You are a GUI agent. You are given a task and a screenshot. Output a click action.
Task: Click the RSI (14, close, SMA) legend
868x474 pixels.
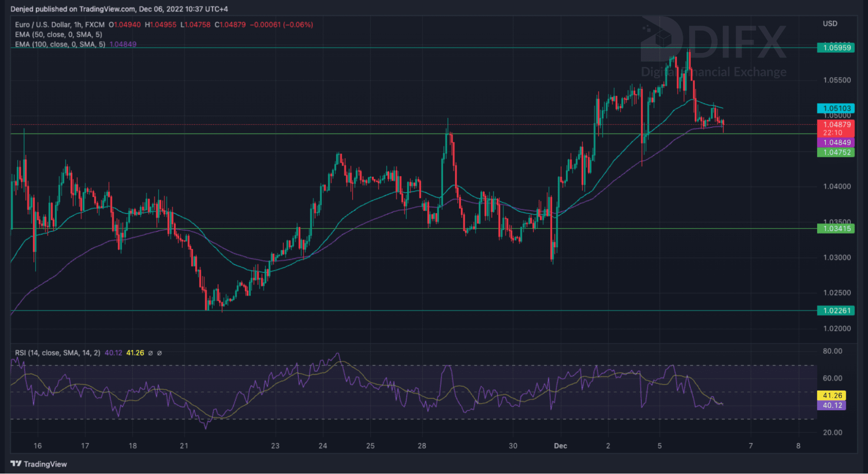57,353
